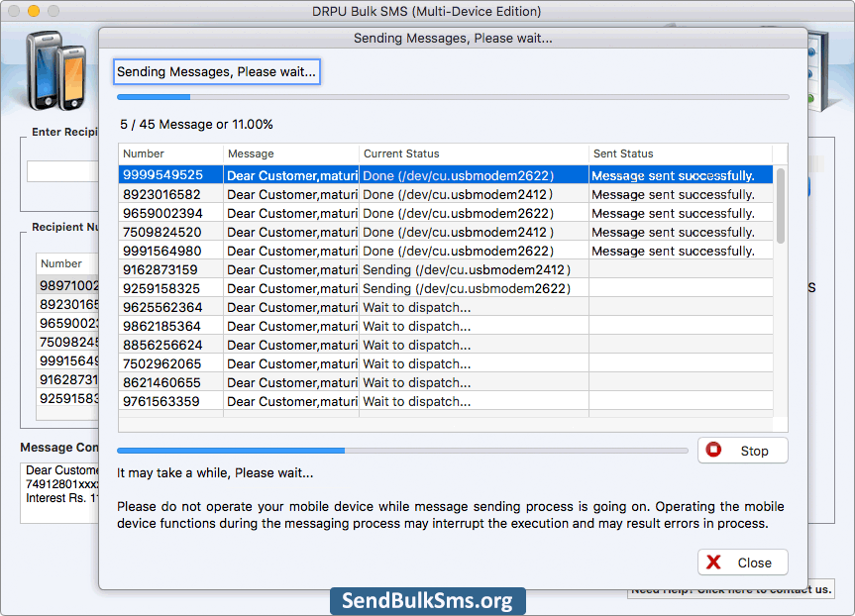The image size is (855, 616).
Task: Select row with number 8856256624
Action: [x=446, y=345]
